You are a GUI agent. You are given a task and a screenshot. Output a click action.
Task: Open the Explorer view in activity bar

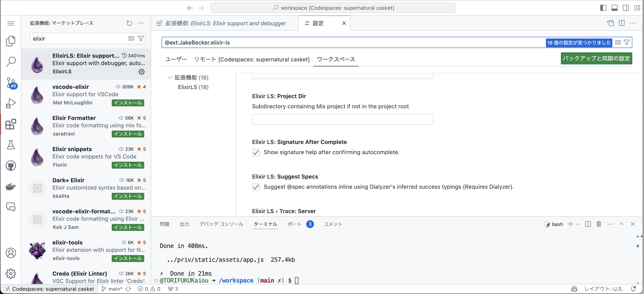pos(10,41)
